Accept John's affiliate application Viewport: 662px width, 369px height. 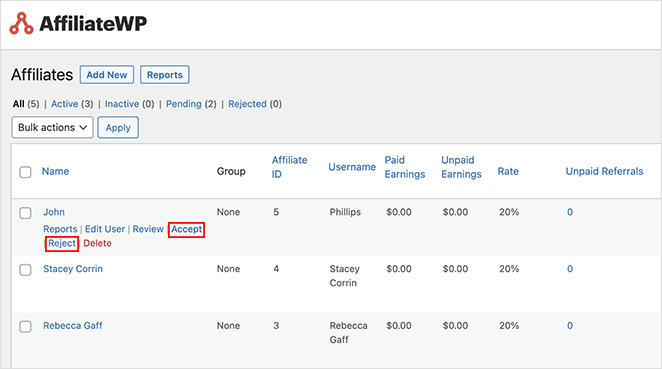(187, 229)
